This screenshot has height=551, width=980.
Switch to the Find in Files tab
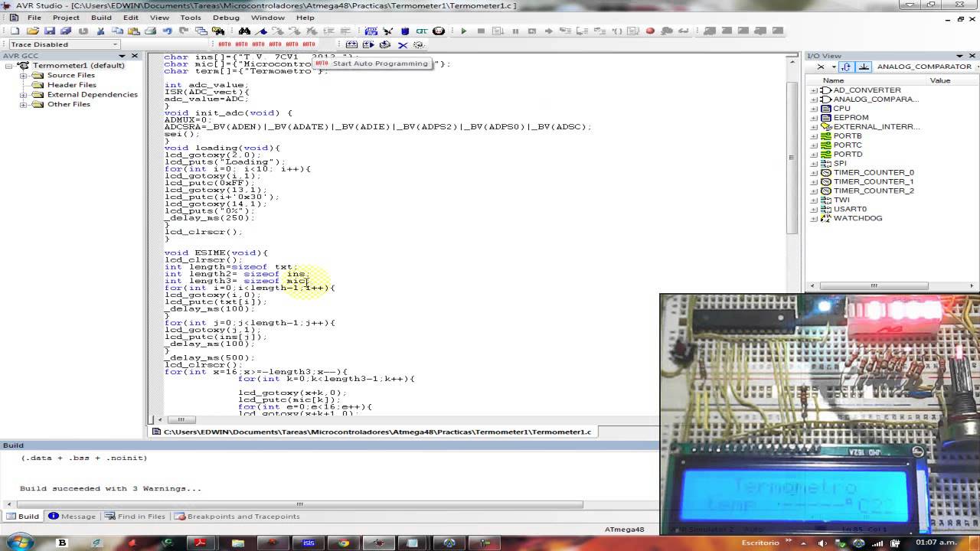(x=136, y=517)
